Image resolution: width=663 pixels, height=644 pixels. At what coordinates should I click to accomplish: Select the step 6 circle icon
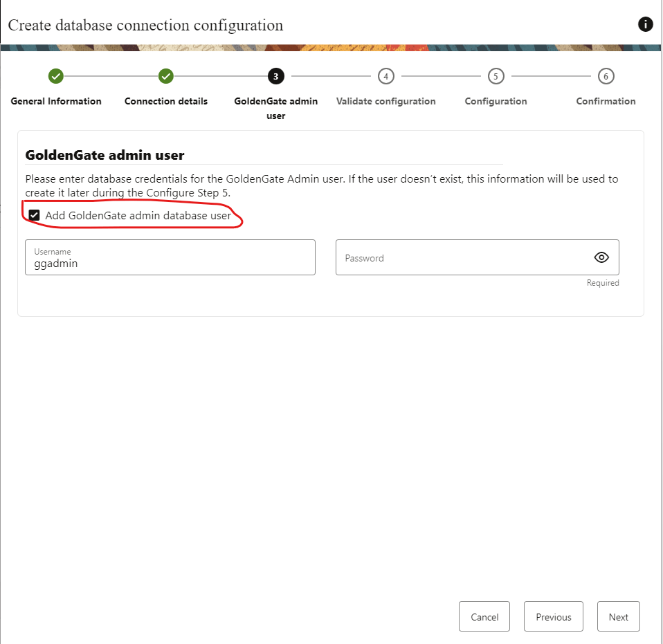point(606,76)
